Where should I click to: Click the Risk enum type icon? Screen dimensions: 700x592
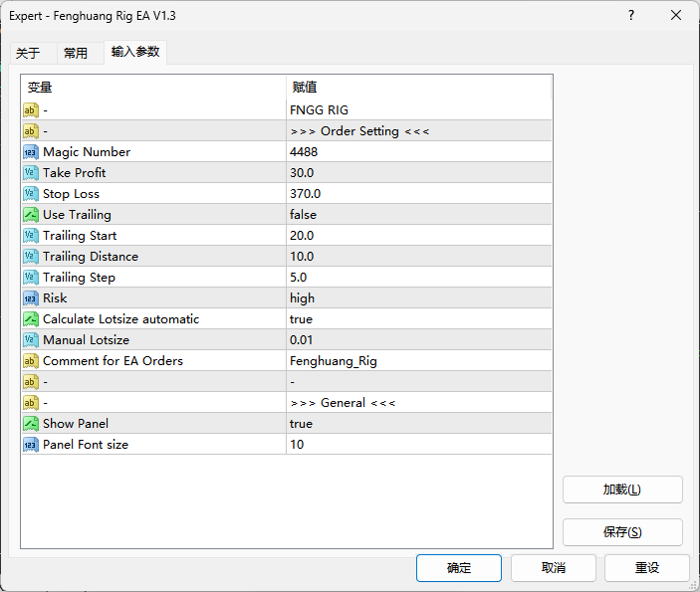(x=31, y=298)
